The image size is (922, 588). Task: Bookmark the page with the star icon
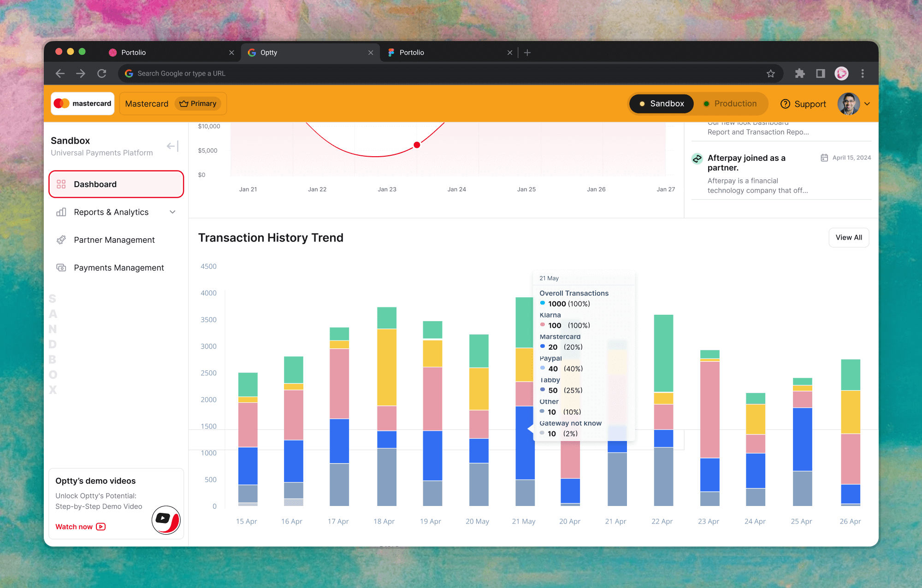(x=770, y=73)
